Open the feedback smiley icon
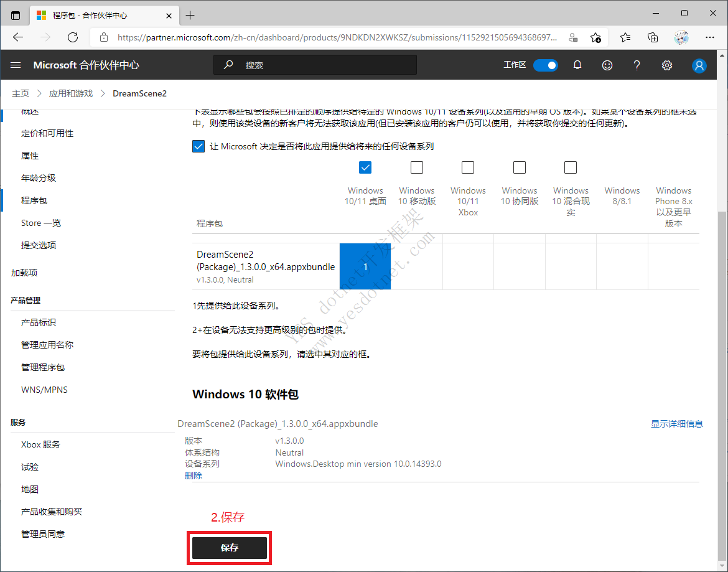 point(607,65)
